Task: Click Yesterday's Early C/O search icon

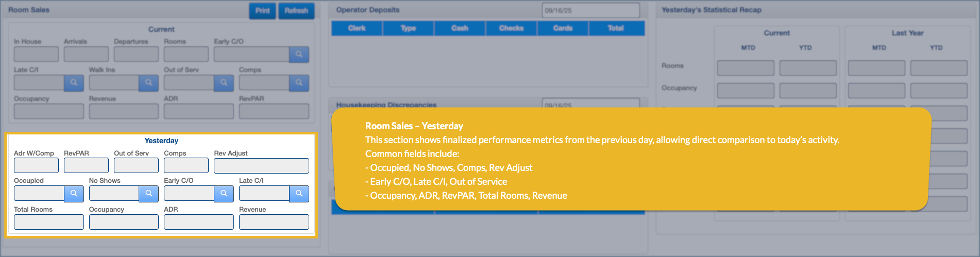Action: point(224,194)
